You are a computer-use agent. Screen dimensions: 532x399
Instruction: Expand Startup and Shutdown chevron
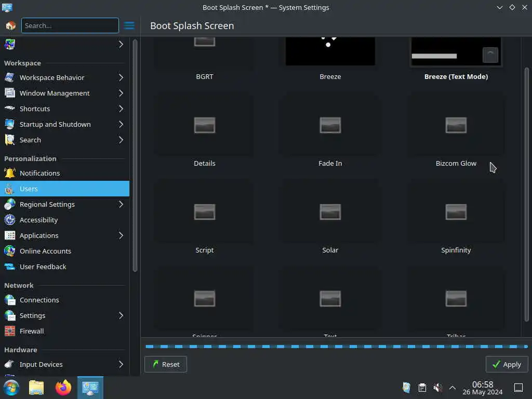121,124
